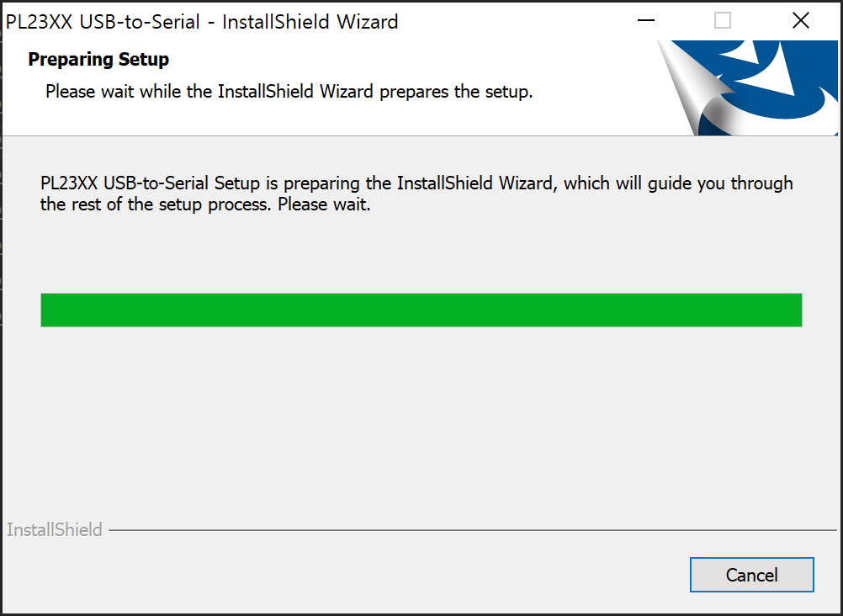Minimize the InstallShield Wizard window

(645, 21)
